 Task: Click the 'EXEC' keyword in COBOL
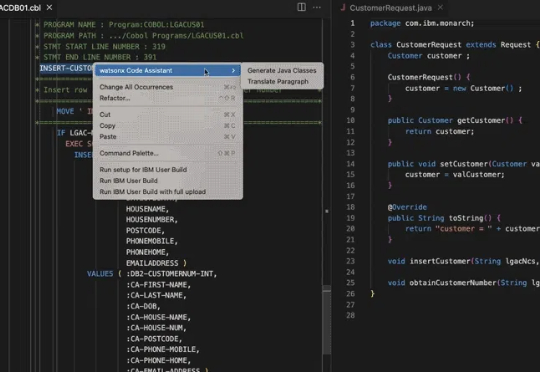(x=74, y=144)
